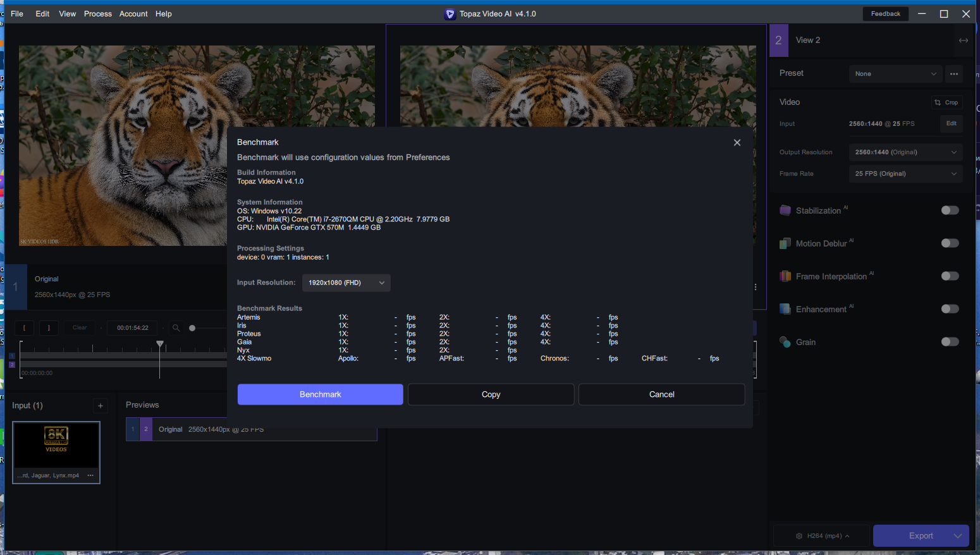This screenshot has height=555, width=980.
Task: Expand the Frame Rate 25 FPS dropdown
Action: [905, 174]
